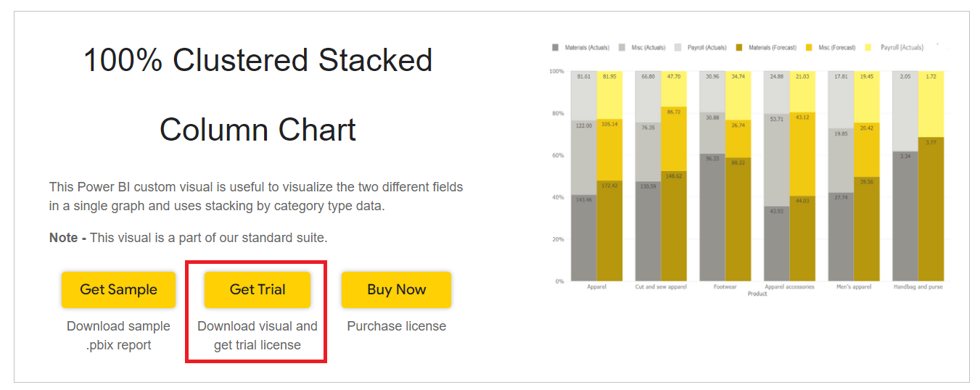Select the Misc (Forecast) legend swatch
980x390 pixels.
810,48
